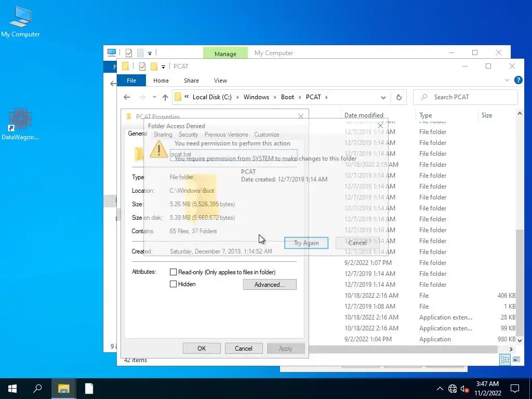Click the Properties quick-access icon in PCAT title bar
Screen dimensions: 532x399
click(142, 66)
